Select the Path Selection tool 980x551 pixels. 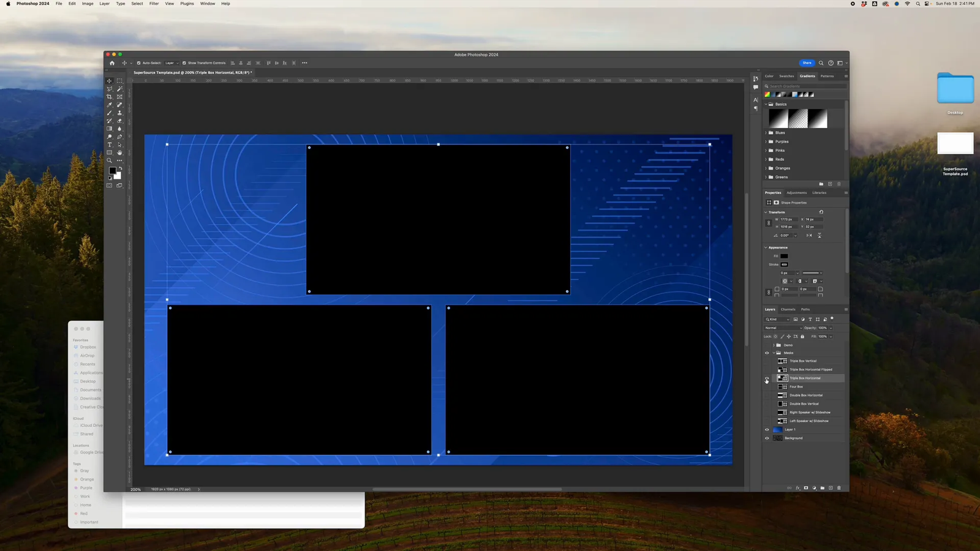pos(119,144)
